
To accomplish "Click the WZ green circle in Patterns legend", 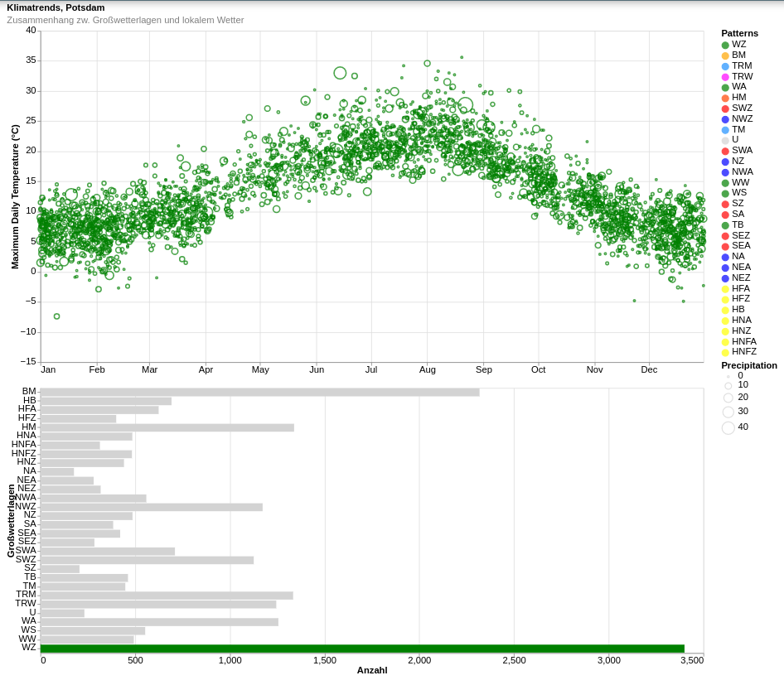I will (x=725, y=46).
